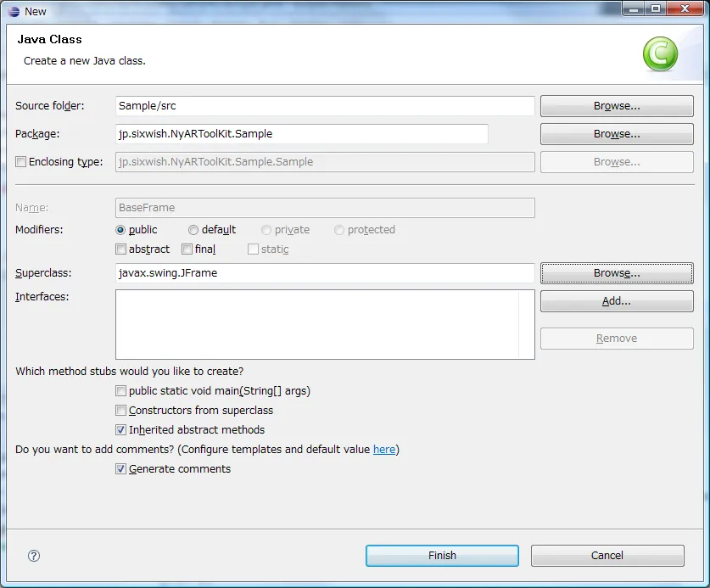Select the default modifier radio button
This screenshot has height=588, width=710.
193,230
